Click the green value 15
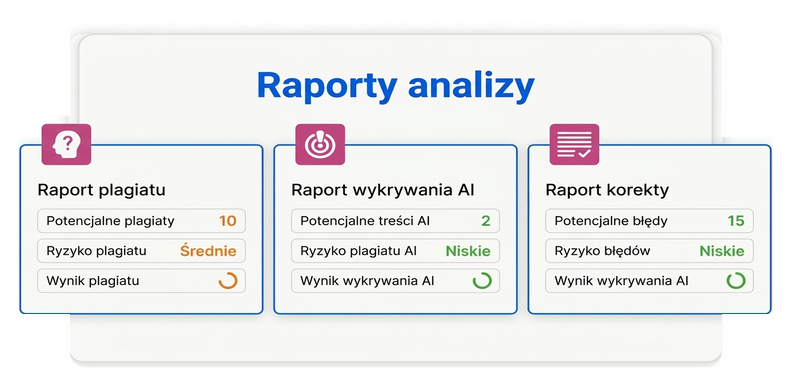The height and width of the screenshot is (386, 791). pos(736,221)
